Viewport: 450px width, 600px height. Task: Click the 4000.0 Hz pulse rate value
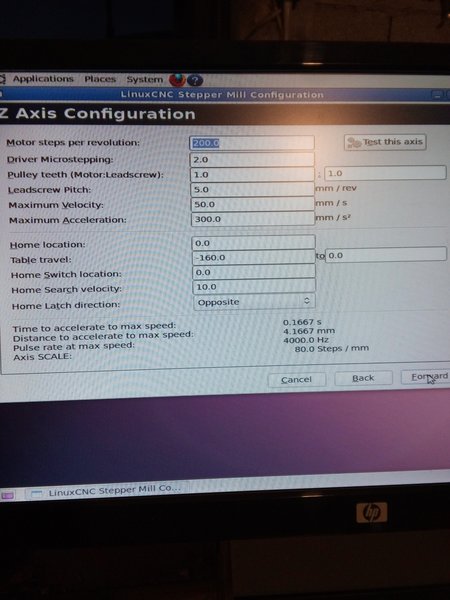[306, 340]
